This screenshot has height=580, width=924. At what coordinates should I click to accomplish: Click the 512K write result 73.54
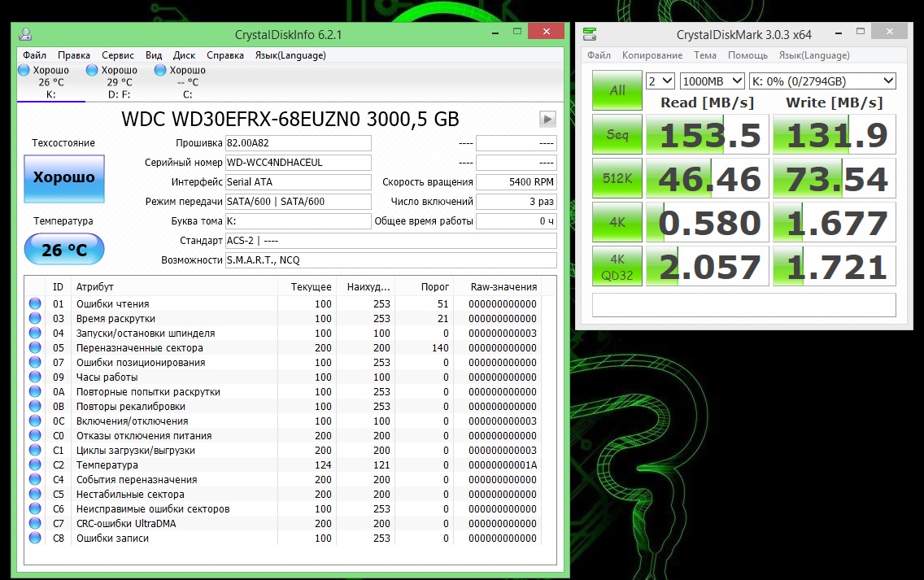click(835, 178)
